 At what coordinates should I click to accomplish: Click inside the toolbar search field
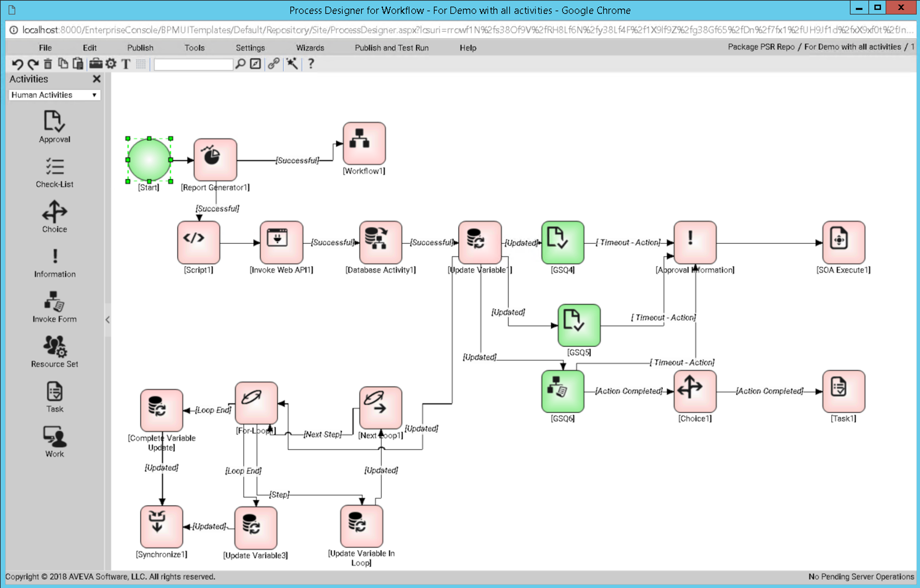[193, 64]
